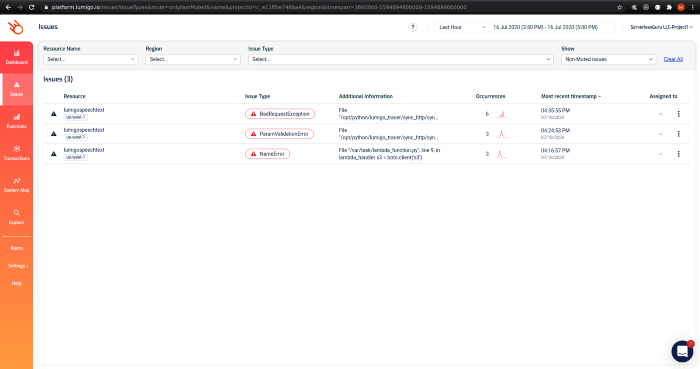Click the browser address bar URL
The width and height of the screenshot is (700, 369).
259,7
